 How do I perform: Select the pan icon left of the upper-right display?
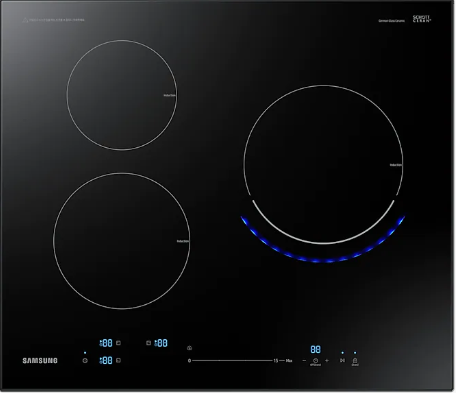pos(149,343)
